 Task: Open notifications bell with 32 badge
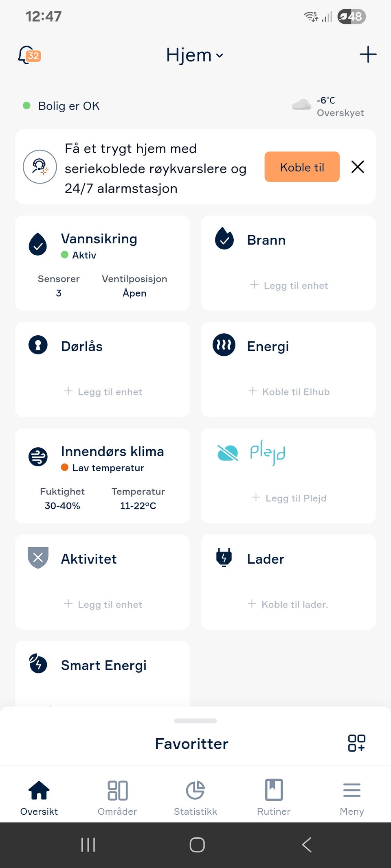[29, 55]
